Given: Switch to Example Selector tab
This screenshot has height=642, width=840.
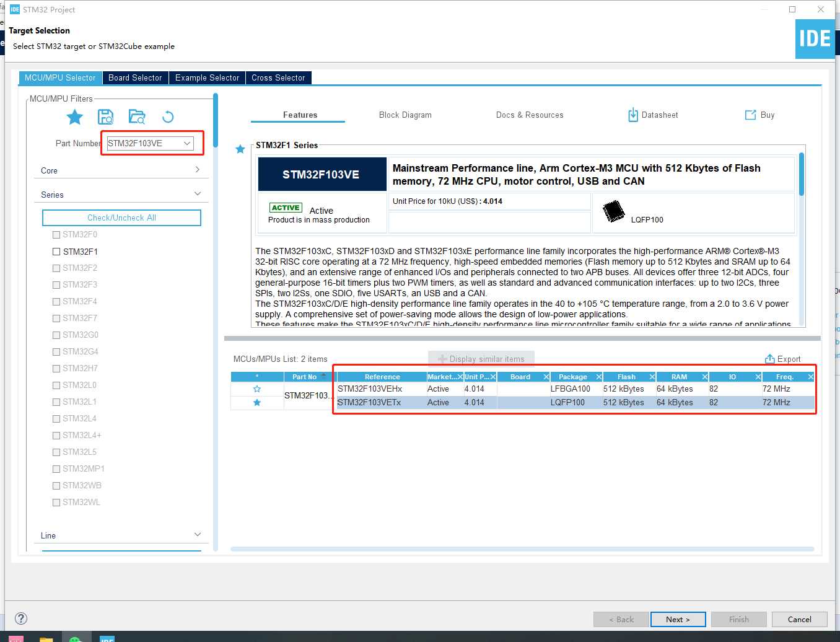Looking at the screenshot, I should tap(207, 77).
